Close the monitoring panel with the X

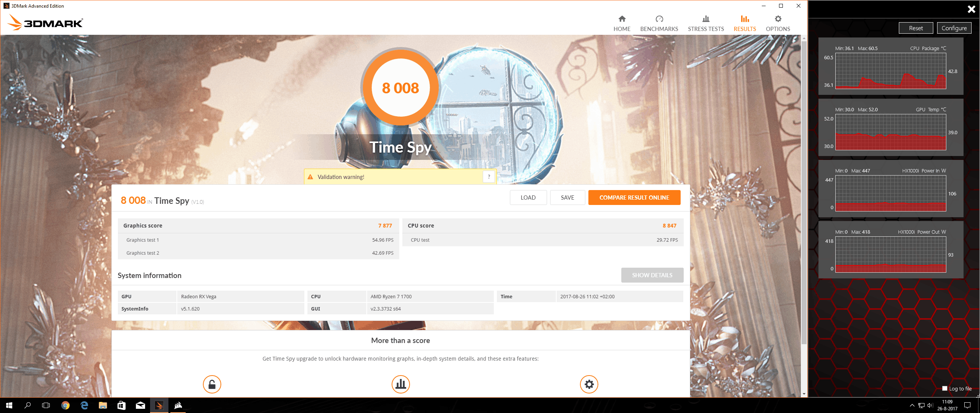click(971, 9)
